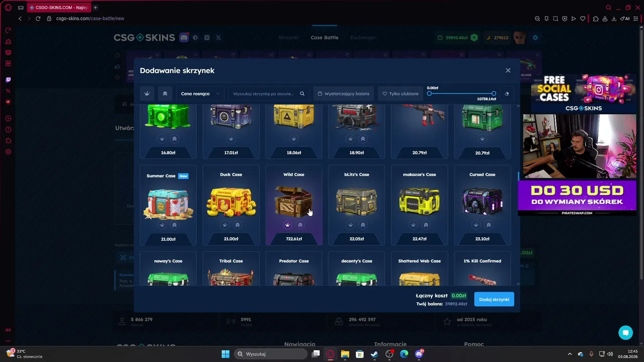The image size is (644, 362).
Task: Click the chevron icon on bLitz's Case
Action: pyautogui.click(x=363, y=225)
